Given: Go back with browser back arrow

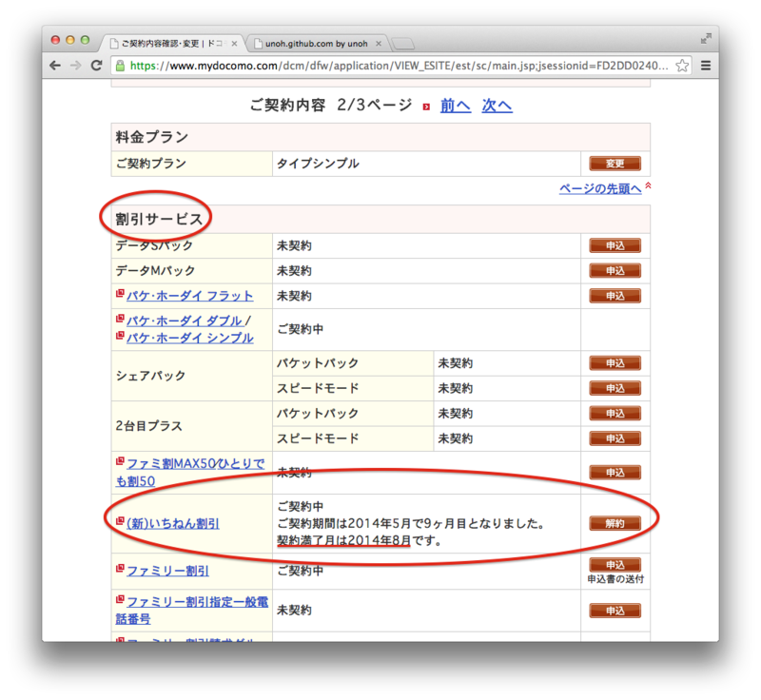Looking at the screenshot, I should click(x=55, y=66).
